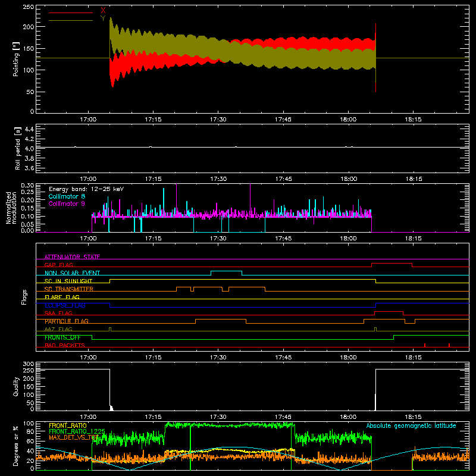Select the magenta 'Collimator 9' legend entry

pos(67,203)
